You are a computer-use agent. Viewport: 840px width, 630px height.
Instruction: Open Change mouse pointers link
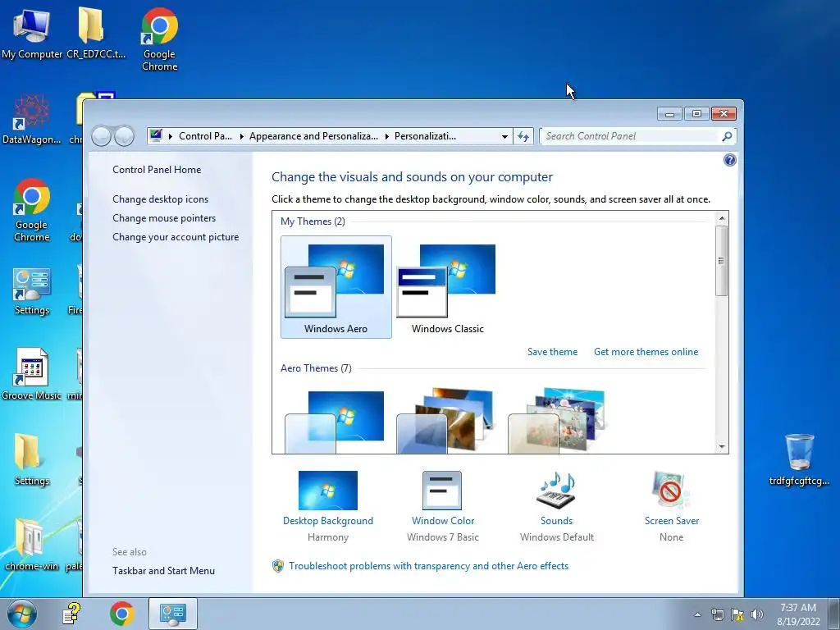164,218
